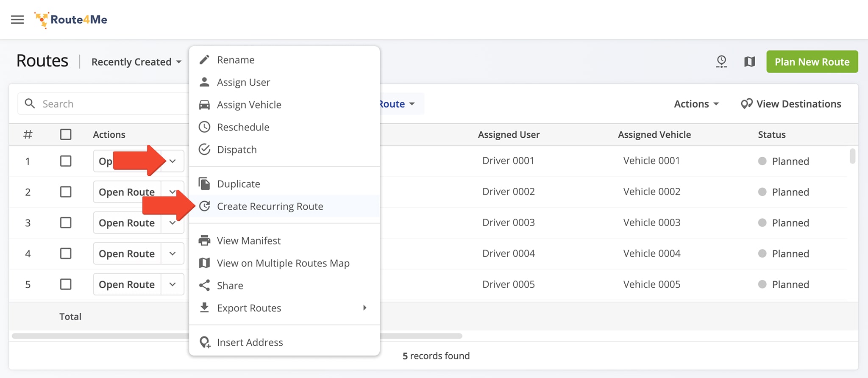Open View Manifest menu entry
The height and width of the screenshot is (378, 868).
pos(284,241)
